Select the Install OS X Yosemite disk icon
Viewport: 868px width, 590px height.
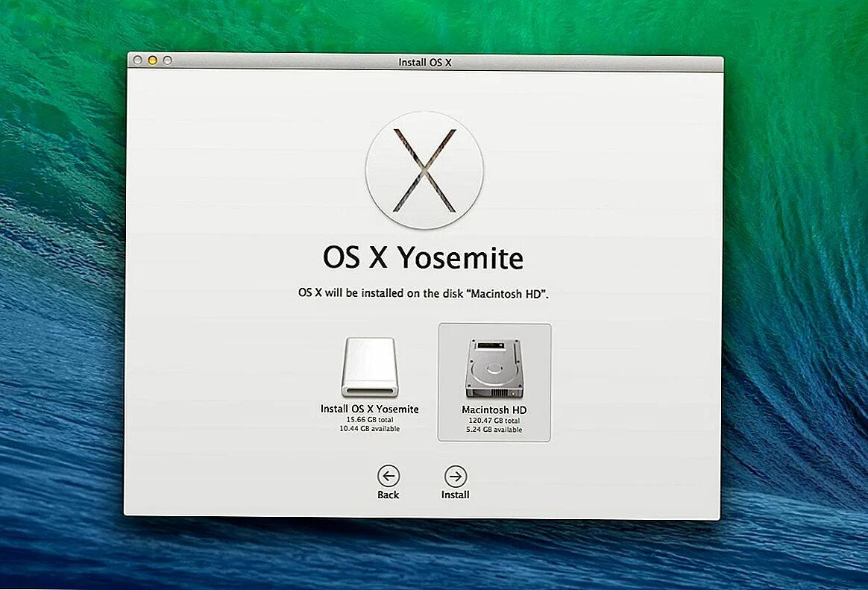pyautogui.click(x=370, y=367)
